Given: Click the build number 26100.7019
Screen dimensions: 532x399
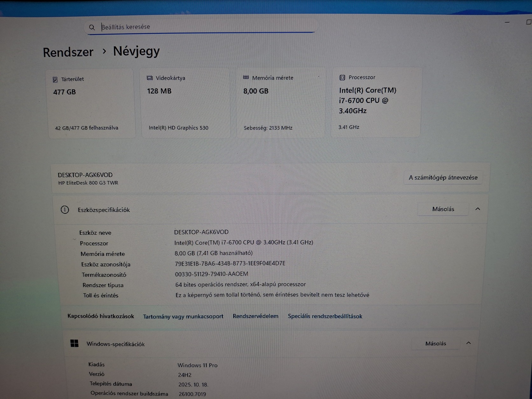Looking at the screenshot, I should click(192, 394).
